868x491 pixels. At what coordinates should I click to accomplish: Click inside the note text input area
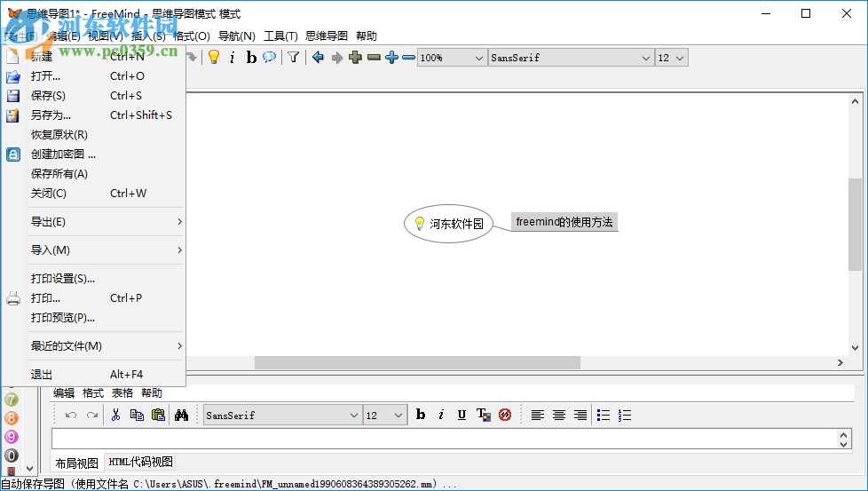click(446, 439)
